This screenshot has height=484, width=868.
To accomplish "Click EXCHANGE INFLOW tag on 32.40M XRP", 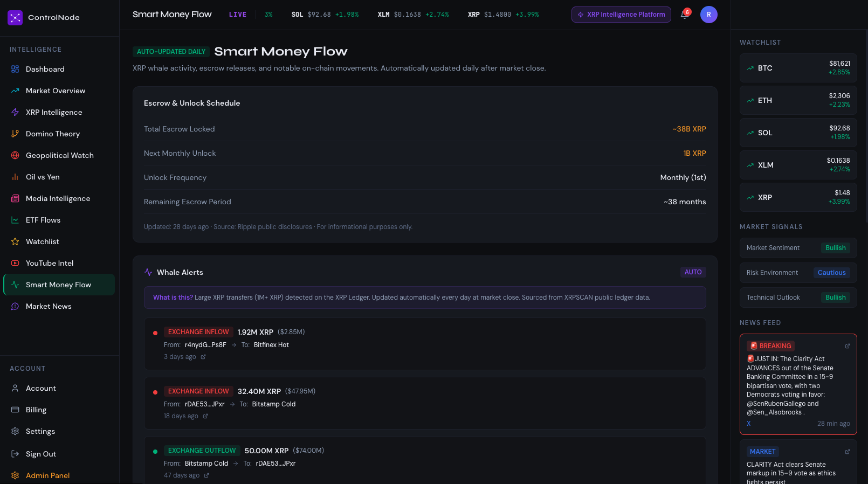I will tap(198, 391).
